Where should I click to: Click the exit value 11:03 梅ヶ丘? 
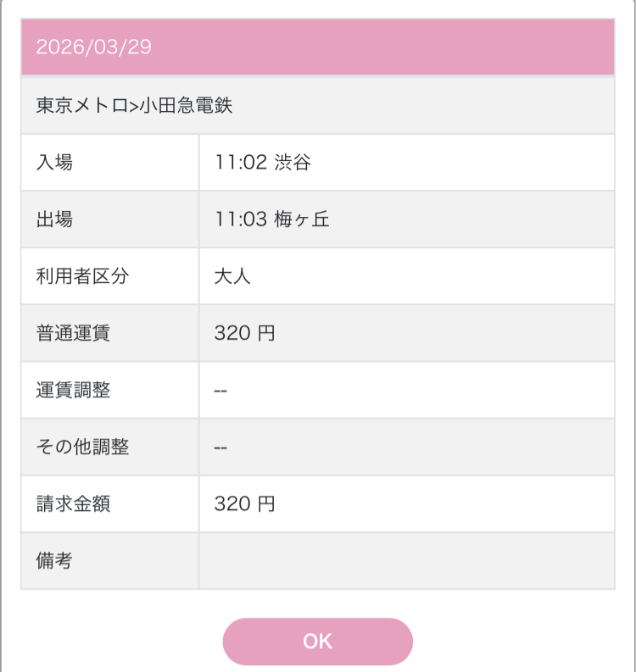click(271, 219)
